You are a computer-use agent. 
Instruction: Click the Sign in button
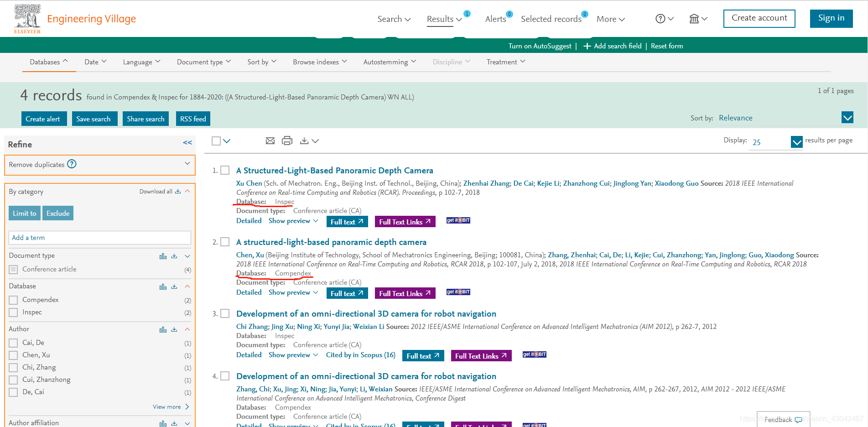pos(831,18)
